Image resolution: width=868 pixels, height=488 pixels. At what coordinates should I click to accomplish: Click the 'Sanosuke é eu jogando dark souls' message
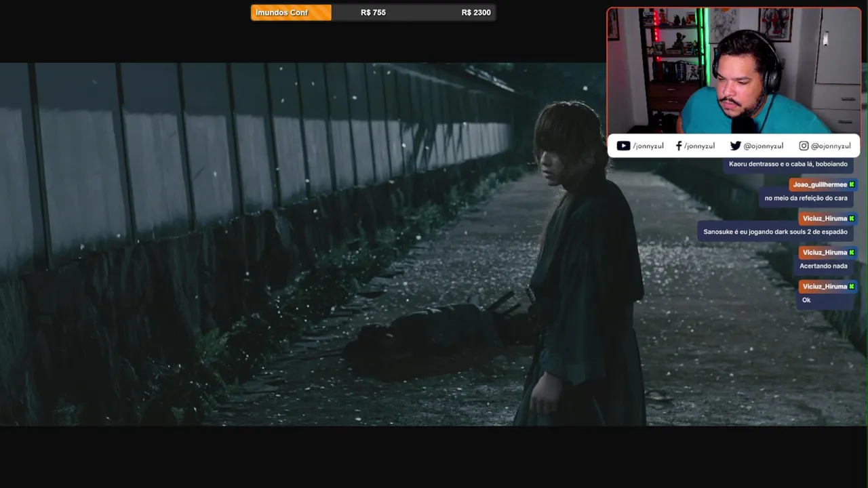coord(775,232)
